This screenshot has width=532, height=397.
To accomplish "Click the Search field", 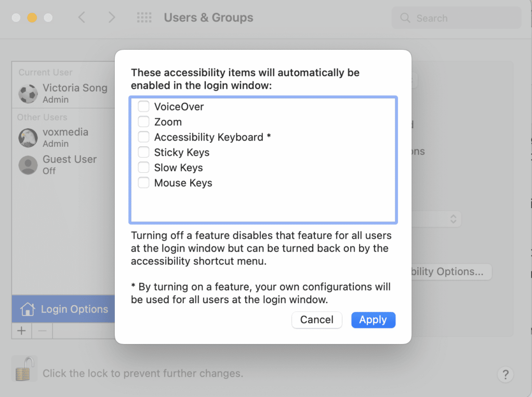I will [x=456, y=18].
